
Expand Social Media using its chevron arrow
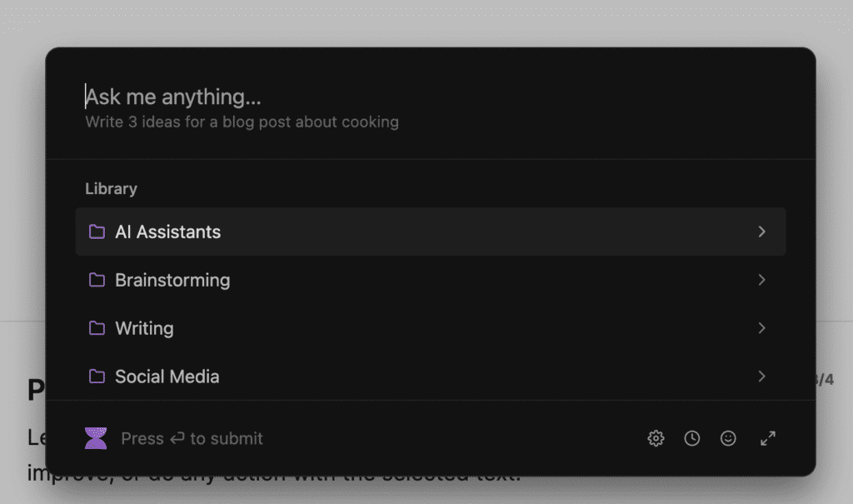(761, 377)
